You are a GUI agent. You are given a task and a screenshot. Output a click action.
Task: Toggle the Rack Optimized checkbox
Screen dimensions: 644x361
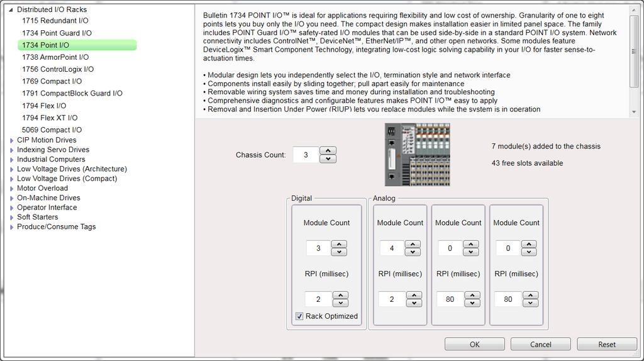pos(299,316)
